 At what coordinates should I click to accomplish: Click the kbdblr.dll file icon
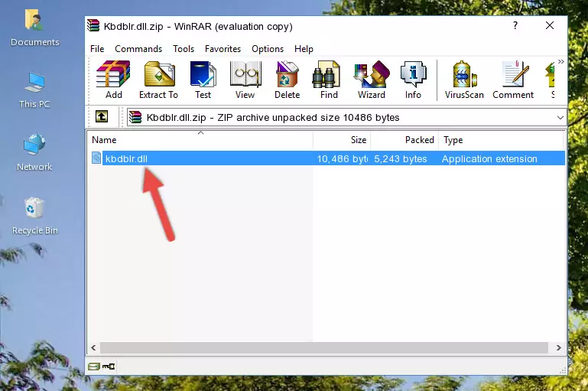click(x=96, y=158)
